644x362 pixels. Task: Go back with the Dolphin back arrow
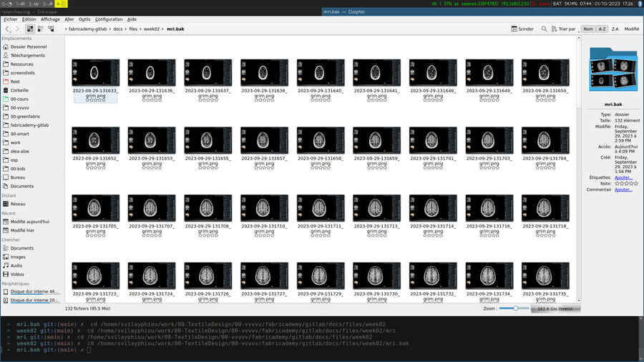point(7,29)
